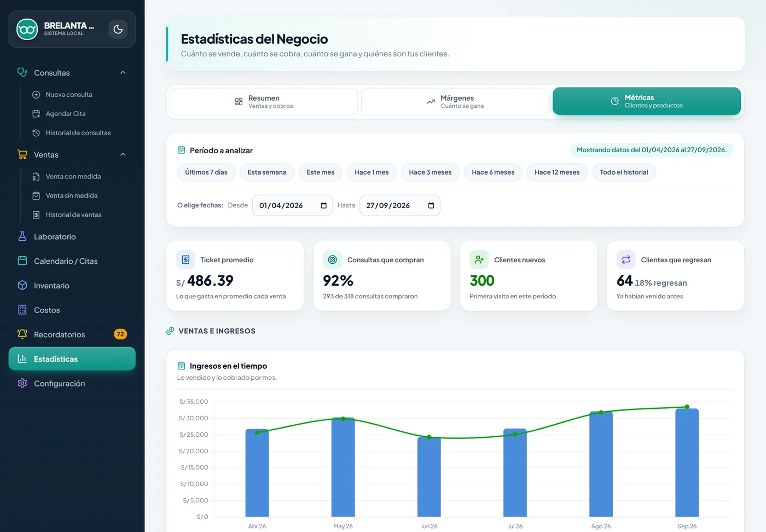This screenshot has width=766, height=532.
Task: Click the 72 reminders badge
Action: [120, 334]
